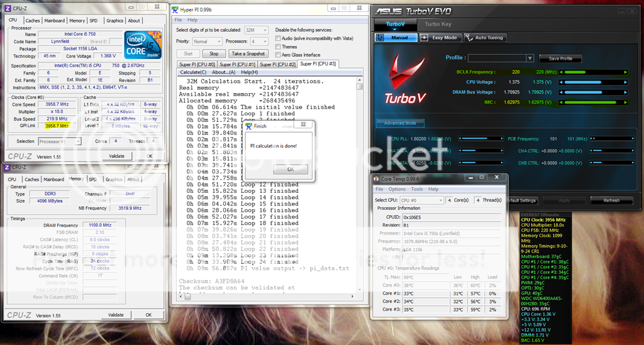Check the Aero Glass Interface option
Screen dimensions: 644x345
click(279, 55)
